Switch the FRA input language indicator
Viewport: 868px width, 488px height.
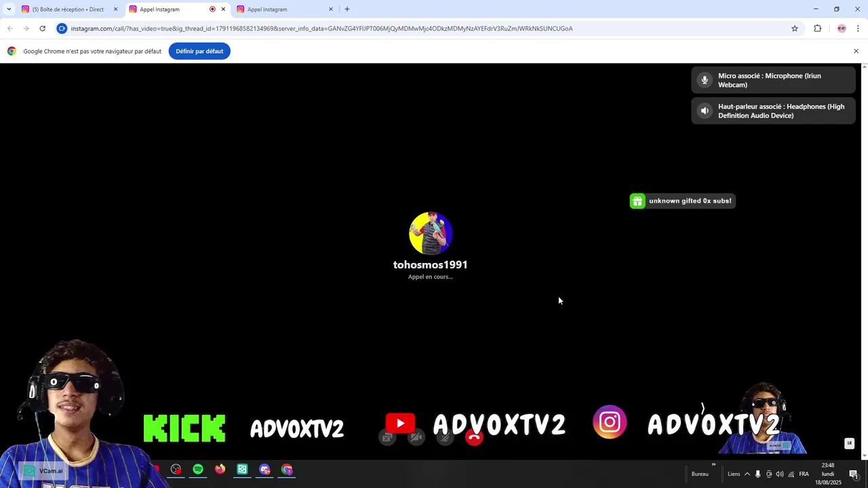[804, 474]
